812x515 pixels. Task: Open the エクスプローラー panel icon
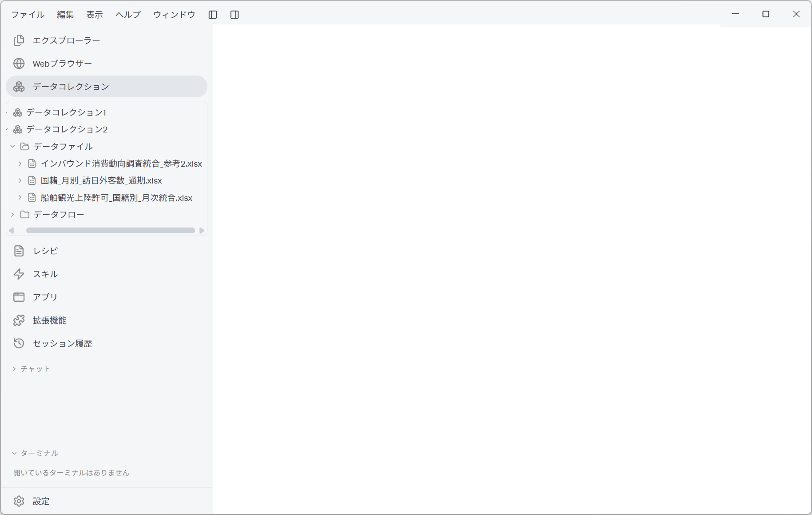pos(19,40)
